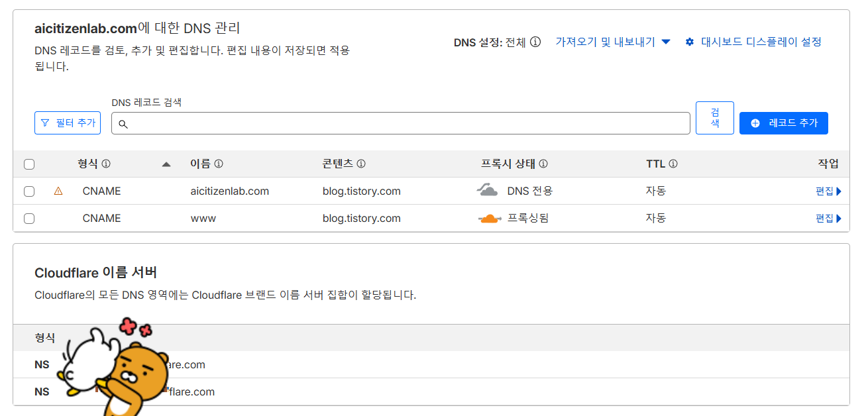868x416 pixels.
Task: Click the 검색 button
Action: pos(715,118)
